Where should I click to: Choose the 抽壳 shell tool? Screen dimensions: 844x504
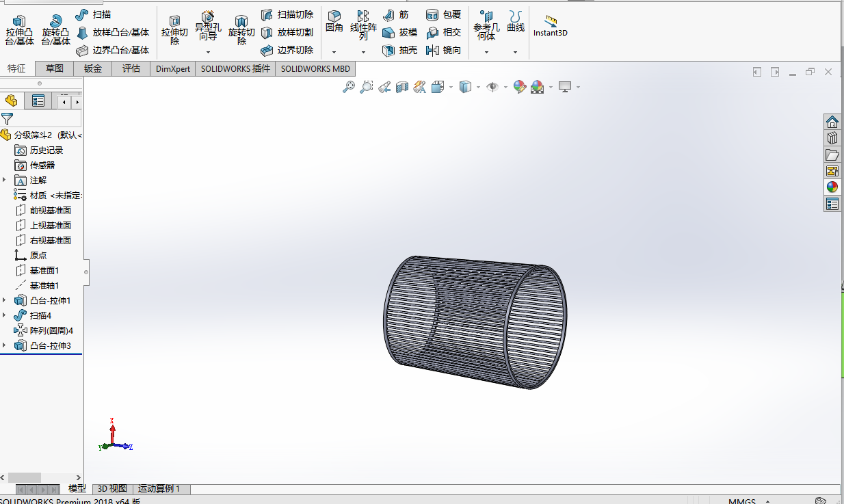point(399,50)
